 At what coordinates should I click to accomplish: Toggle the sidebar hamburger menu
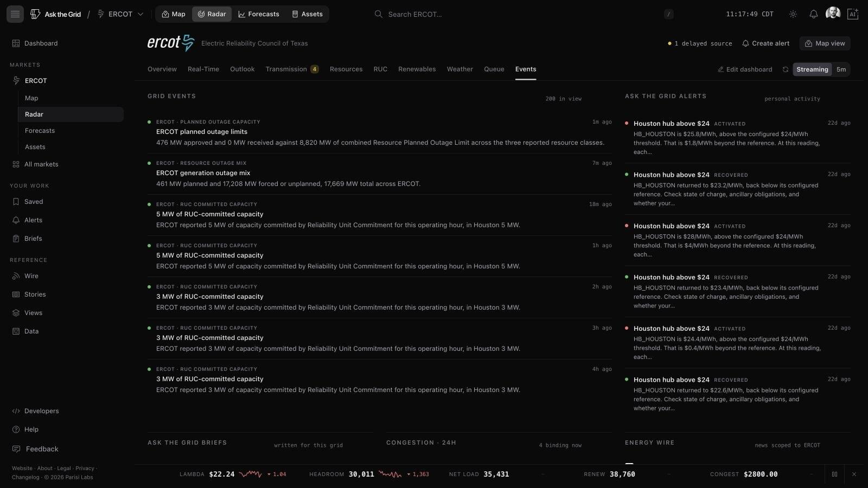click(15, 14)
